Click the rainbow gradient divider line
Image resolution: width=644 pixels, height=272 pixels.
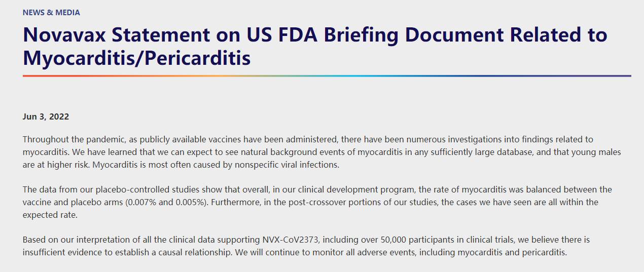pos(327,76)
